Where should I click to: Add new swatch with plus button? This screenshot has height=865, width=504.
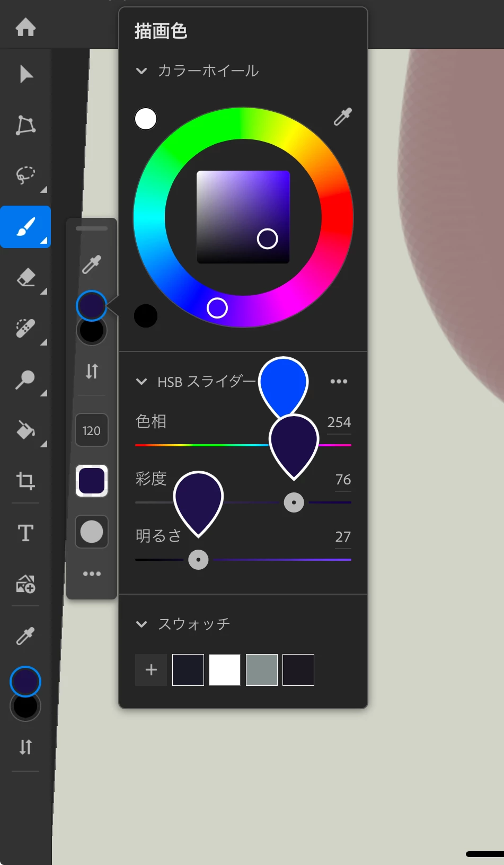151,670
